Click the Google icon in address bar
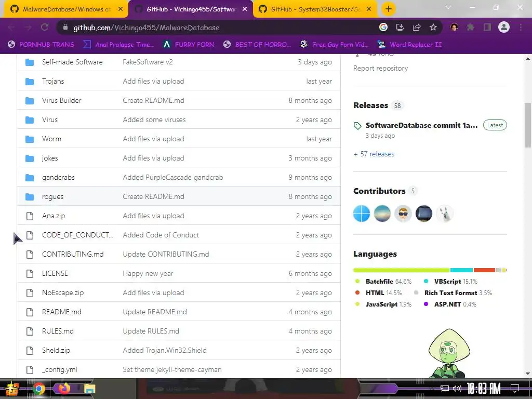The width and height of the screenshot is (532, 399). coord(383,28)
